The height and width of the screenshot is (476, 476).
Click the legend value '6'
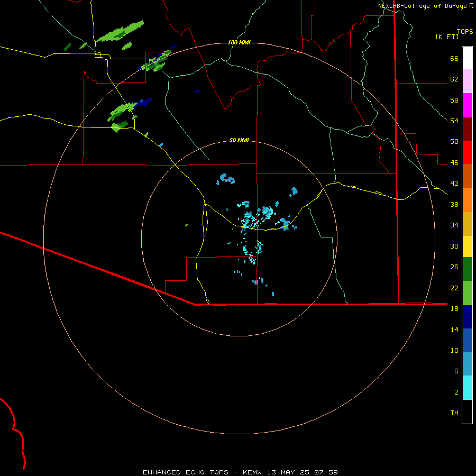click(x=456, y=371)
